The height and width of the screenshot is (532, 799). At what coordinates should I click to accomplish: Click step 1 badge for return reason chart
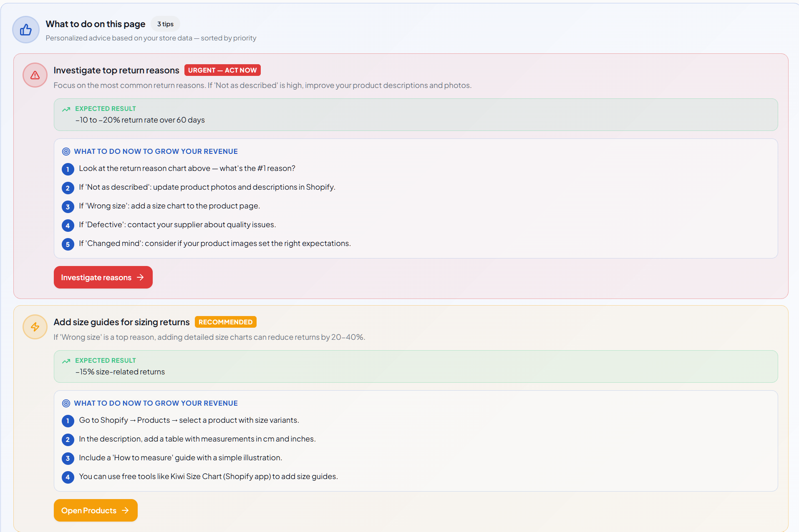point(68,169)
